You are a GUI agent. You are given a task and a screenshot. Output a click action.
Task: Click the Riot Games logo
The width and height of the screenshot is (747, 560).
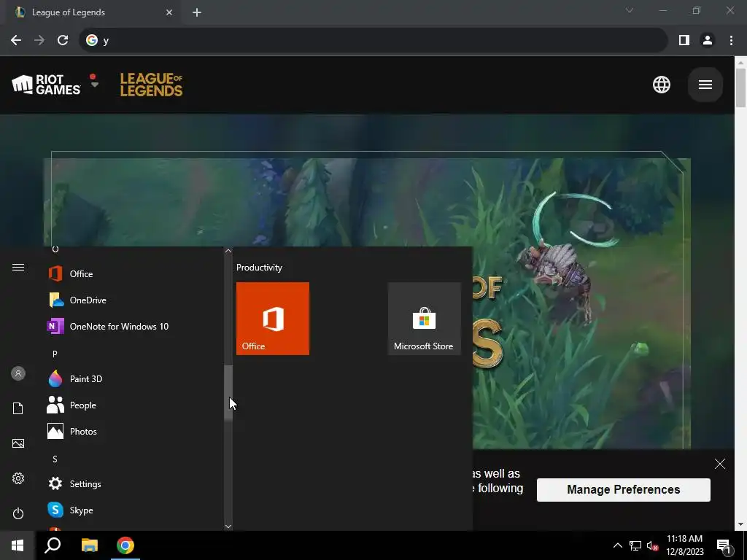46,85
